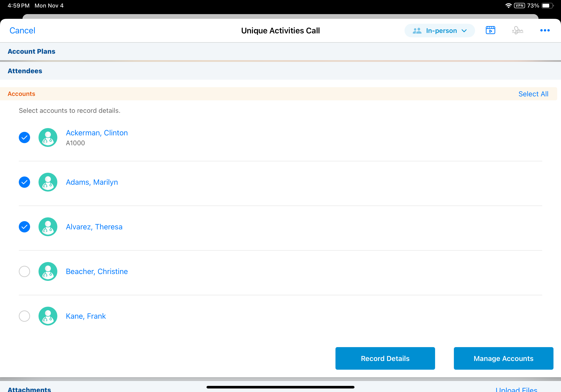Screen dimensions: 561x392
Task: Tap Select All accounts link
Action: pos(533,94)
